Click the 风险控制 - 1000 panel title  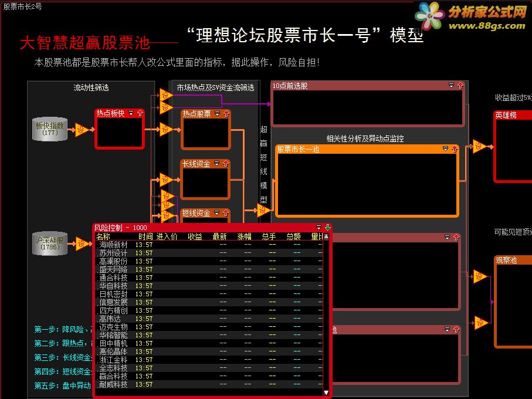[120, 227]
